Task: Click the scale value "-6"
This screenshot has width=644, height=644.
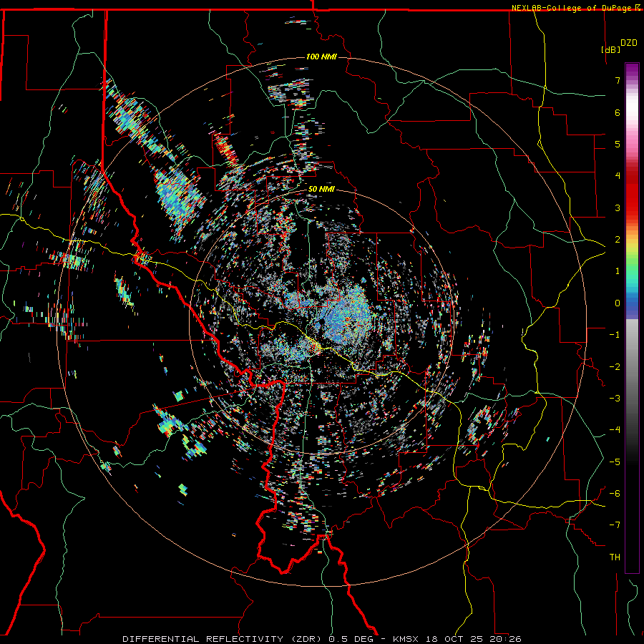Action: (615, 494)
